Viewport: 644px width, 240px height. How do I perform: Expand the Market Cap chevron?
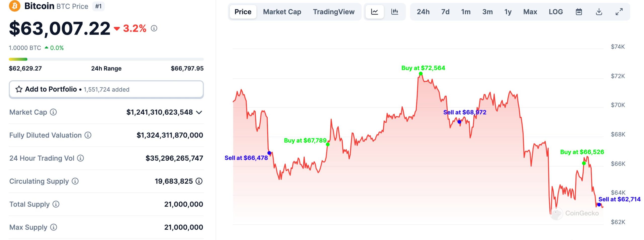click(x=199, y=112)
